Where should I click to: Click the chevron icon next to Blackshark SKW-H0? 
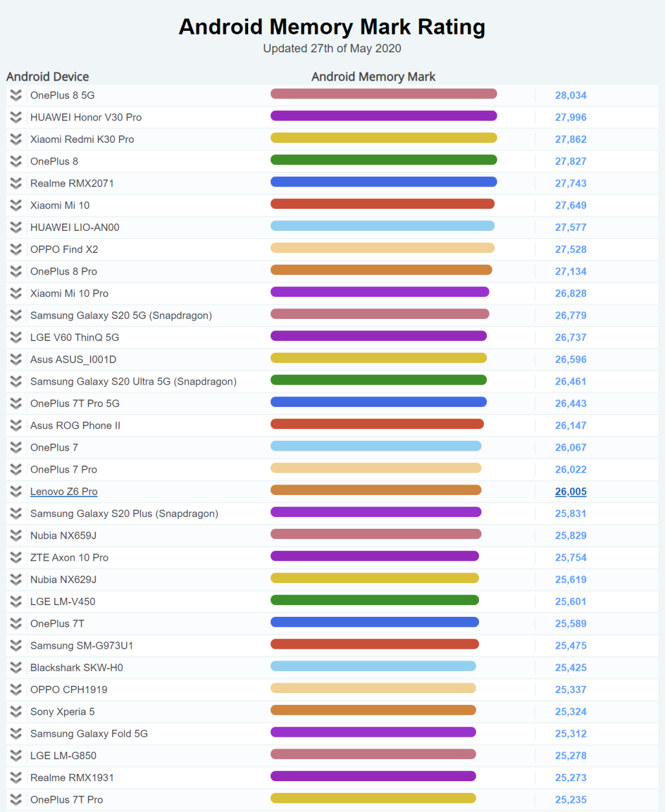point(16,667)
